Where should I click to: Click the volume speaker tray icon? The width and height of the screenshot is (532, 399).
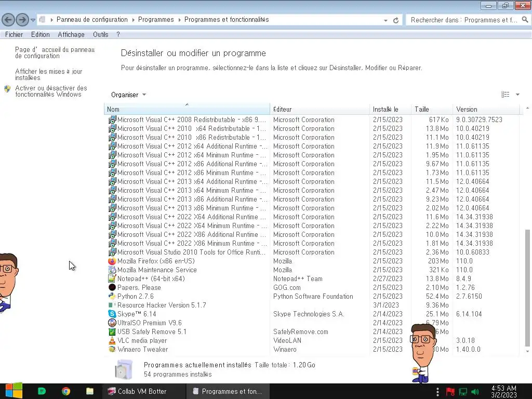coord(475,392)
